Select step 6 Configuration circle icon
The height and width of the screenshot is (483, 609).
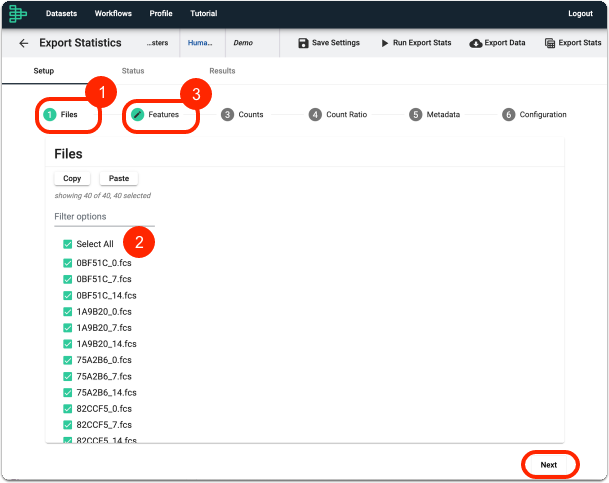click(x=508, y=115)
